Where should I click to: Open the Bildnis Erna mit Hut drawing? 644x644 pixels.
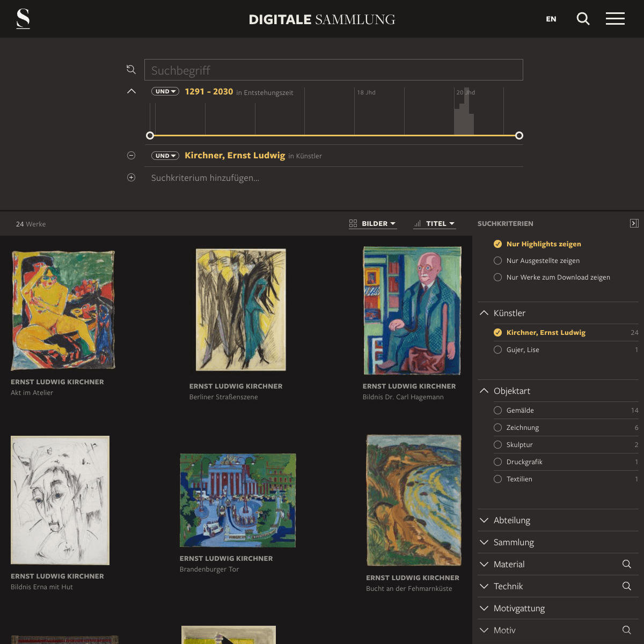60,500
